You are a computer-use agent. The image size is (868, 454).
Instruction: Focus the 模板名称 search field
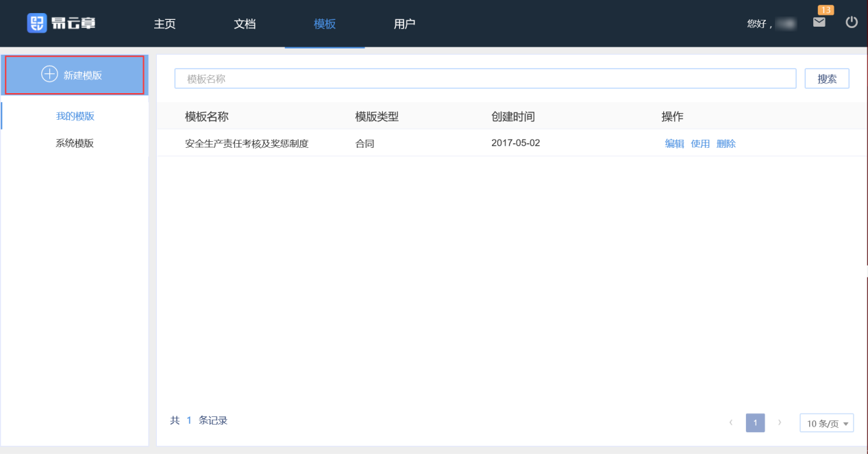tap(484, 79)
